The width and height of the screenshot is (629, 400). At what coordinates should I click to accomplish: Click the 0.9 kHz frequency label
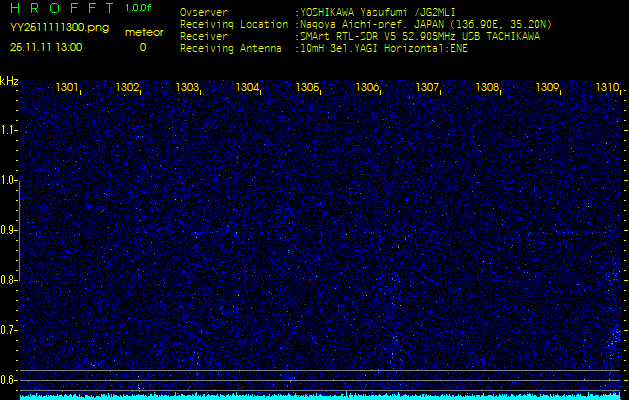point(9,230)
